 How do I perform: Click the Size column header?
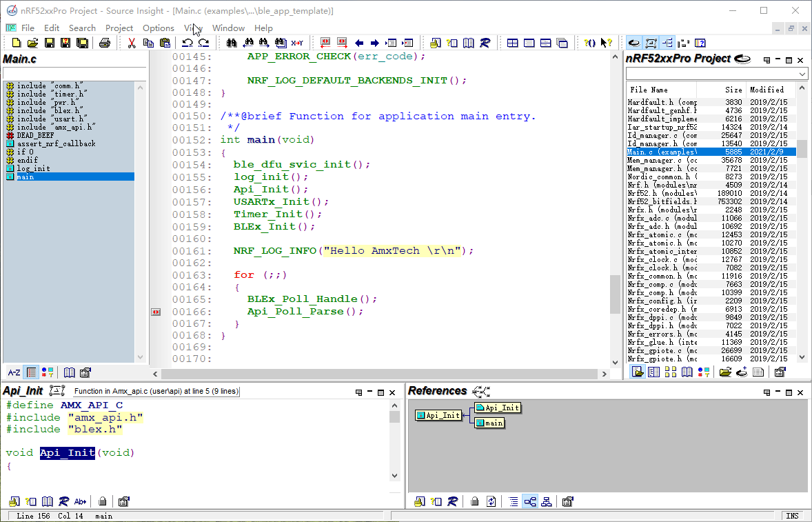tap(721, 90)
